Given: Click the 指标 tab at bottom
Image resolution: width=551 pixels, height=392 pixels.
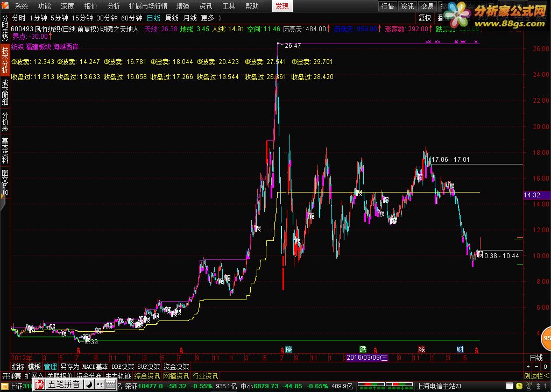Looking at the screenshot, I should tap(18, 367).
